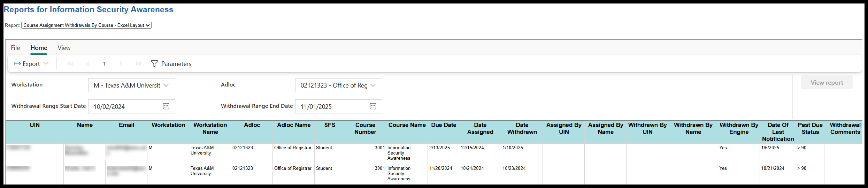Expand Export options chevron
This screenshot has height=188, width=868.
[46, 63]
